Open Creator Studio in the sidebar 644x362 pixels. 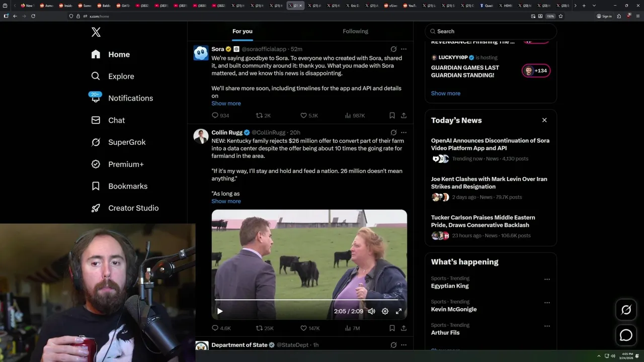tap(125, 208)
